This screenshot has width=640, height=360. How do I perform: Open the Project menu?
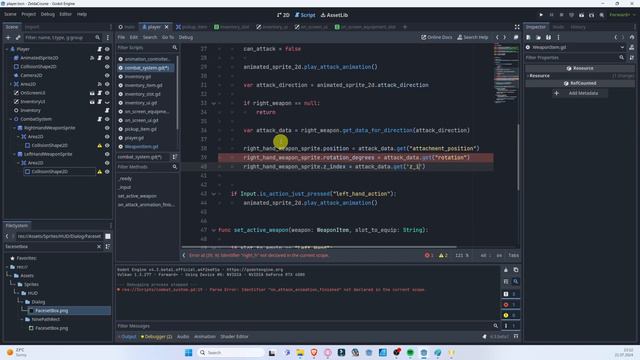[29, 14]
